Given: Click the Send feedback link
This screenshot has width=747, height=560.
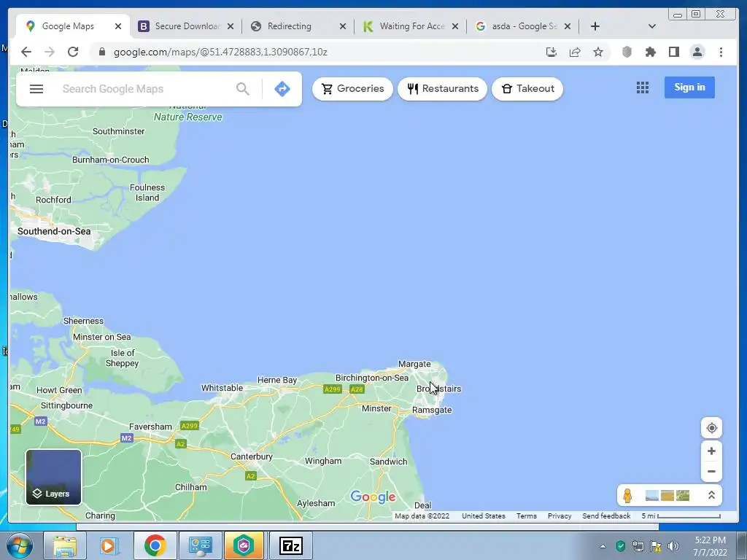Looking at the screenshot, I should coord(606,516).
